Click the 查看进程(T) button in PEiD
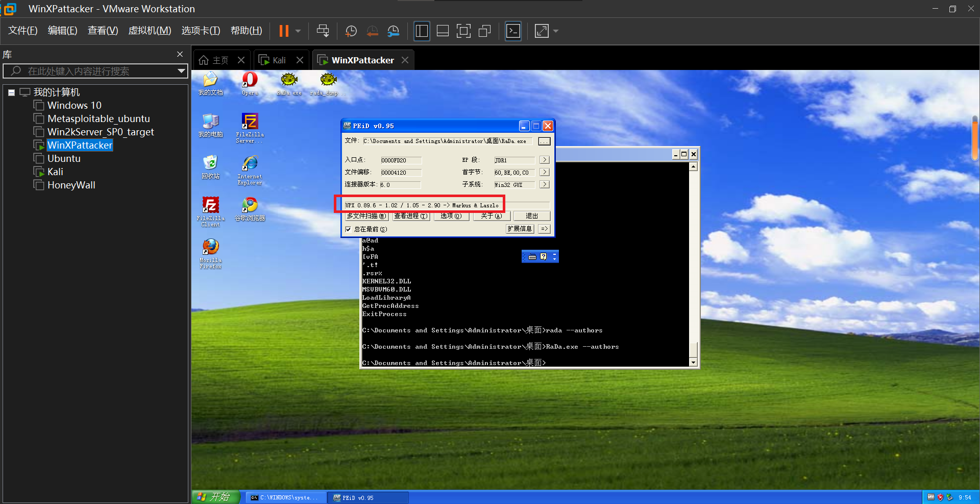 coord(411,216)
